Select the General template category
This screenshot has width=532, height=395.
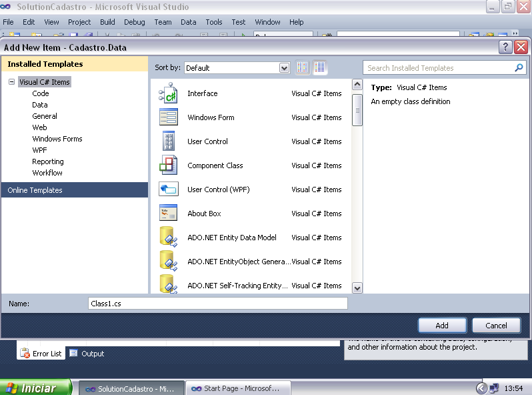45,116
